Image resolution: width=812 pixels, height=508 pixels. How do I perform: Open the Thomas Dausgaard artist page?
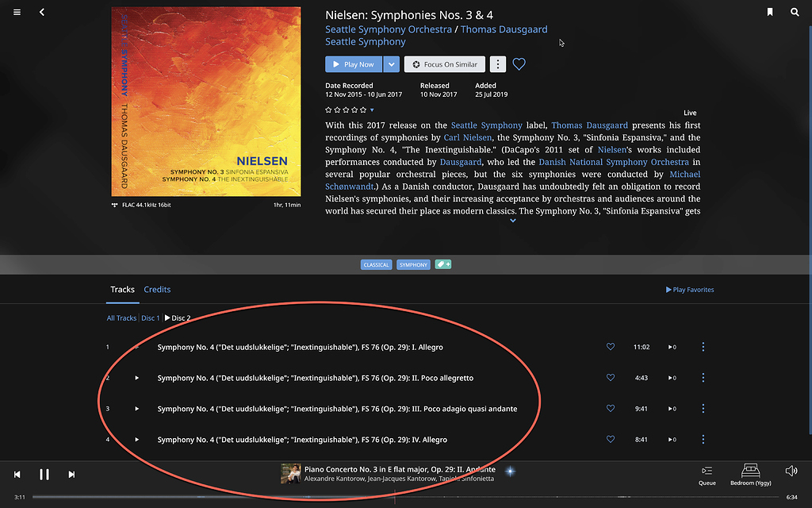pos(504,29)
